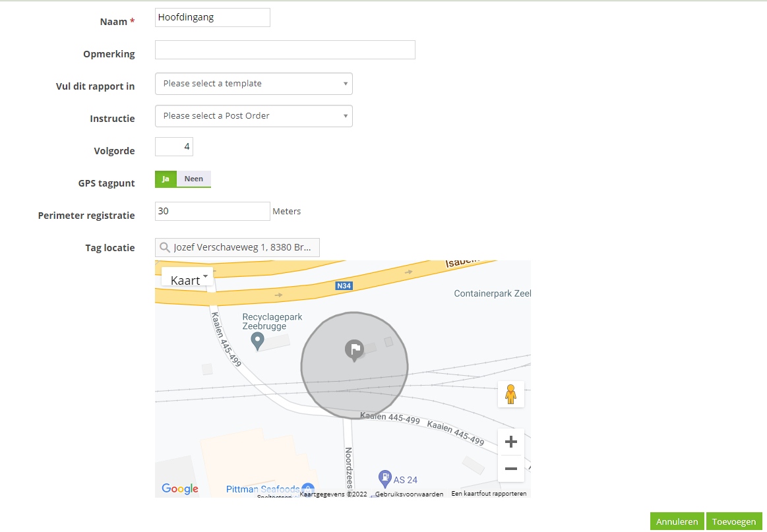
Task: Click the AS 24 fuel station pin
Action: click(385, 479)
